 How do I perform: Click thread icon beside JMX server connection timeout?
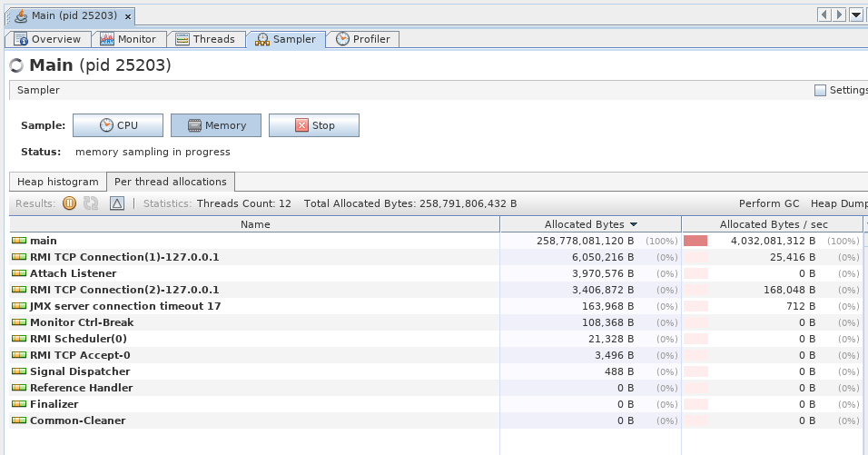tap(19, 305)
